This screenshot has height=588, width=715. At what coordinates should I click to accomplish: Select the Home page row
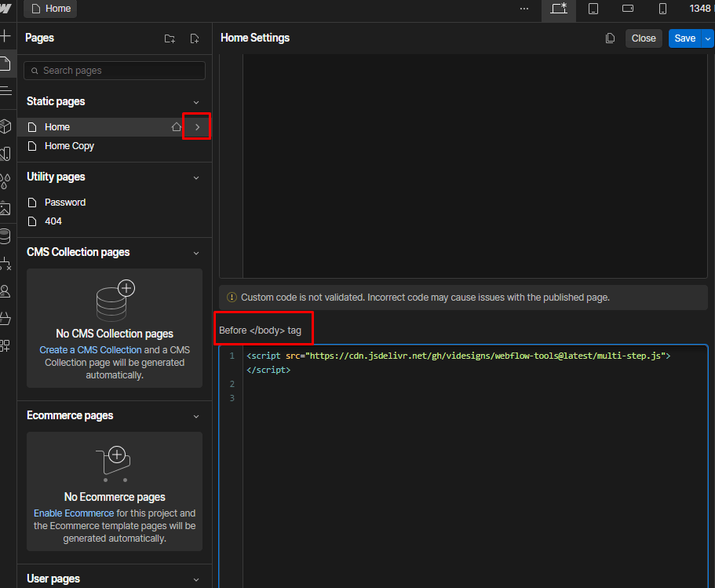(x=115, y=127)
